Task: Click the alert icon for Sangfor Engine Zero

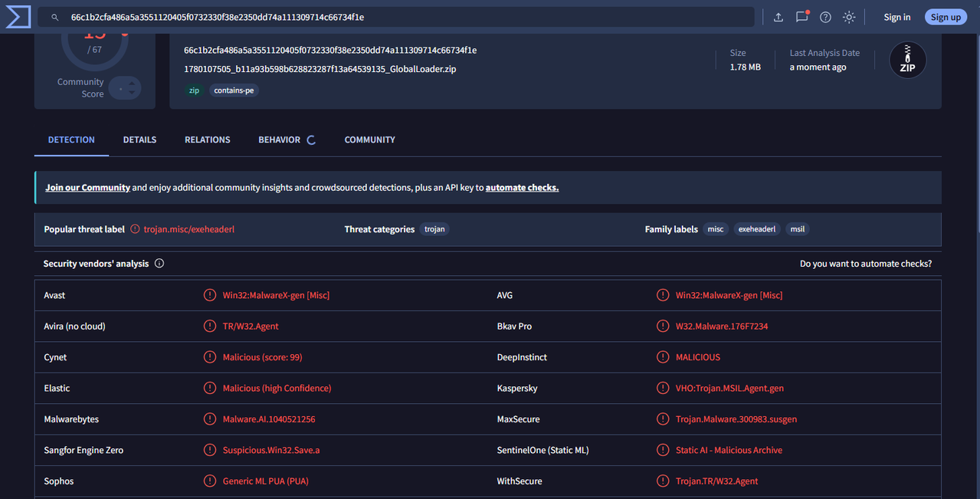Action: pyautogui.click(x=210, y=451)
